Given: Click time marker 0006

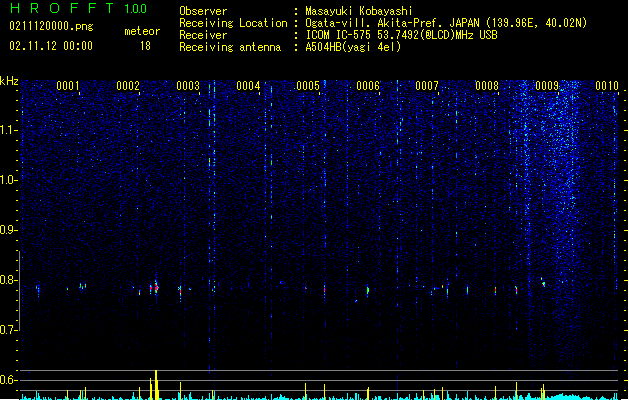Looking at the screenshot, I should 368,85.
